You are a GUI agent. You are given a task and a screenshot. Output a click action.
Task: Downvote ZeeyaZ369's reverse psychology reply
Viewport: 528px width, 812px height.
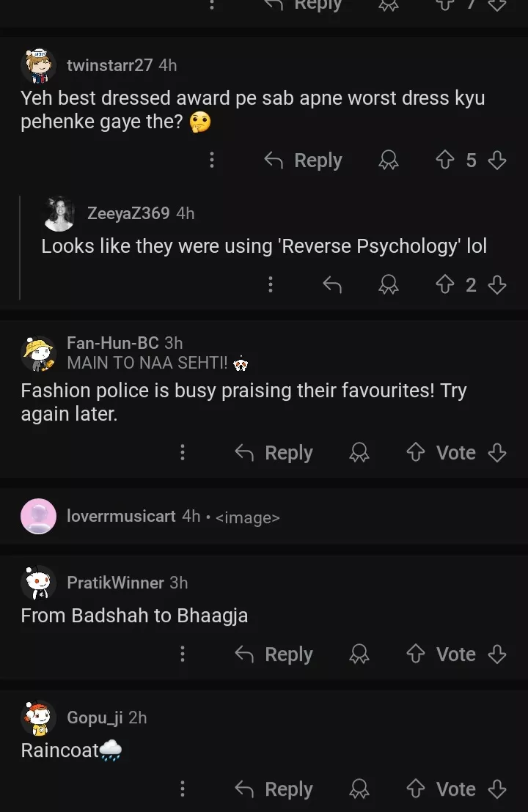click(498, 284)
